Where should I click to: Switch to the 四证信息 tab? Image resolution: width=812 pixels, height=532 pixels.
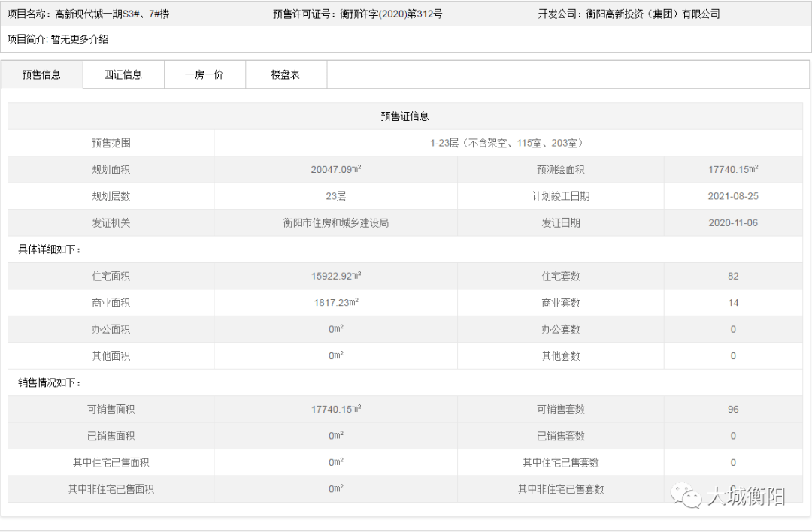pos(123,74)
